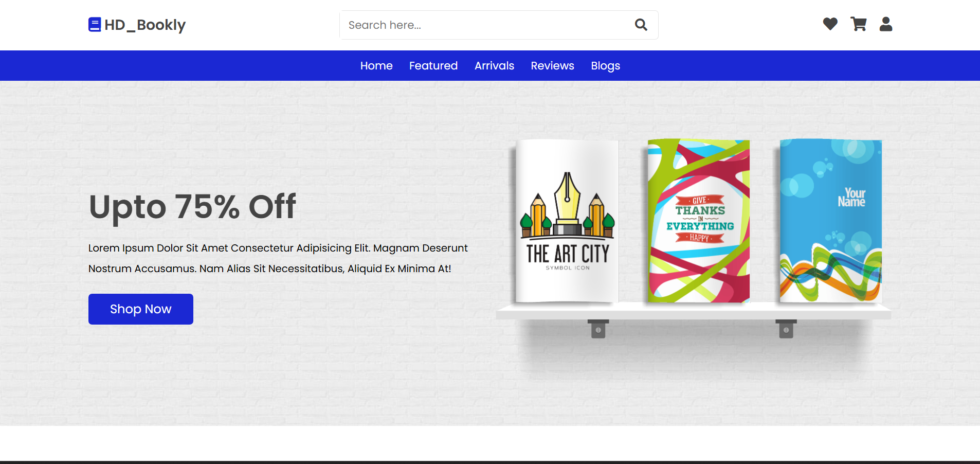This screenshot has height=464, width=980.
Task: Open the user account icon
Action: 885,24
